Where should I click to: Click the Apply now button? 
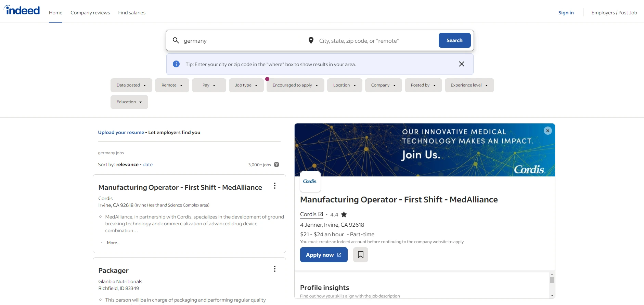[324, 255]
